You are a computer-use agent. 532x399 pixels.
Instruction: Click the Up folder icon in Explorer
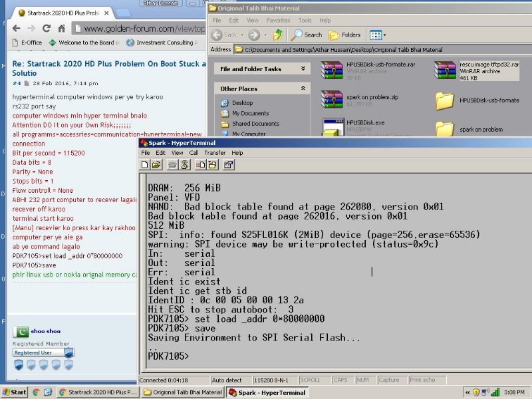(278, 35)
